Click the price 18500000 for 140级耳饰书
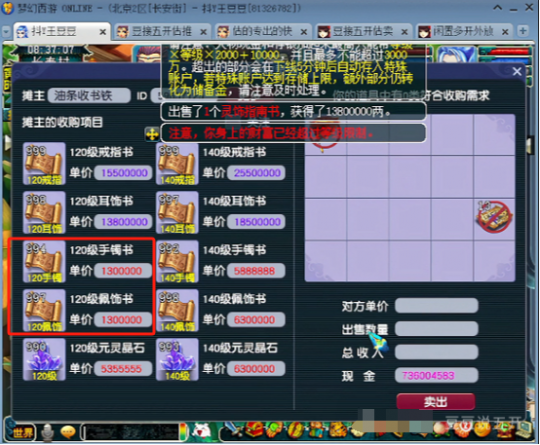 coord(256,221)
